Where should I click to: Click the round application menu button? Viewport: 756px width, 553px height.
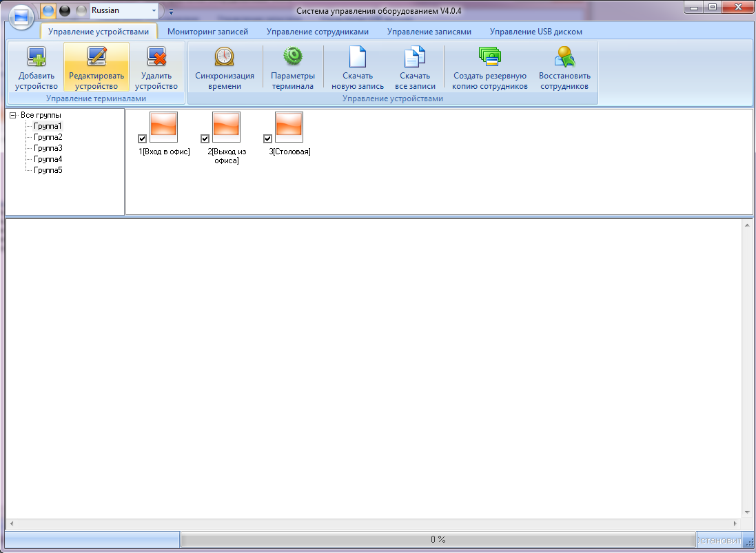21,17
